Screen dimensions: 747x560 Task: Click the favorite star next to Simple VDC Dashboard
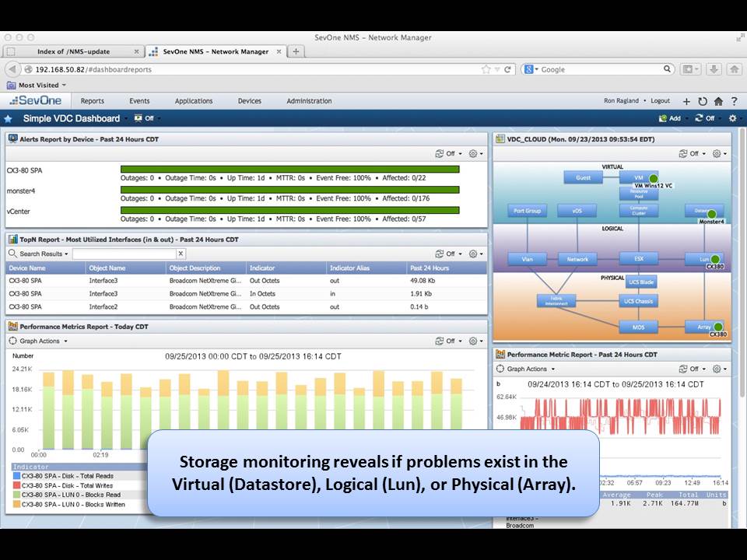tap(8, 118)
